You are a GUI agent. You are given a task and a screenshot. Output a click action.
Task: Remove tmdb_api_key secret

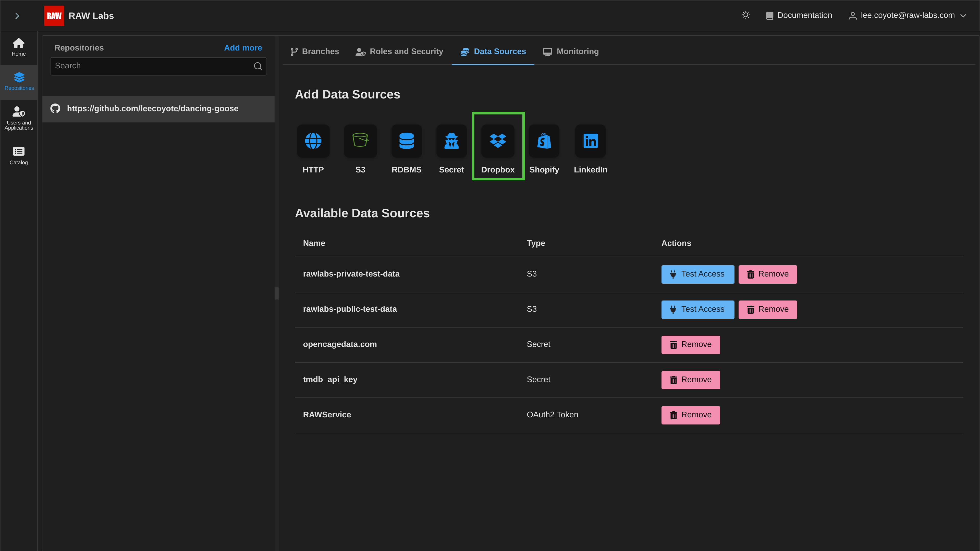click(691, 380)
